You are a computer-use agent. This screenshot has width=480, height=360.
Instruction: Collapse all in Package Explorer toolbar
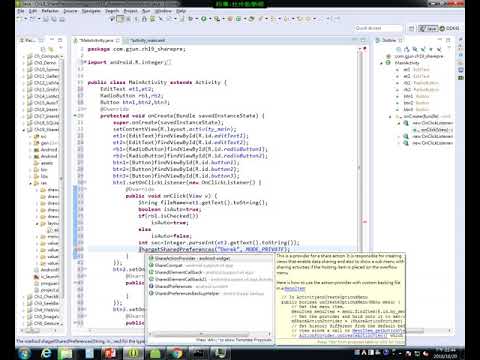43,49
